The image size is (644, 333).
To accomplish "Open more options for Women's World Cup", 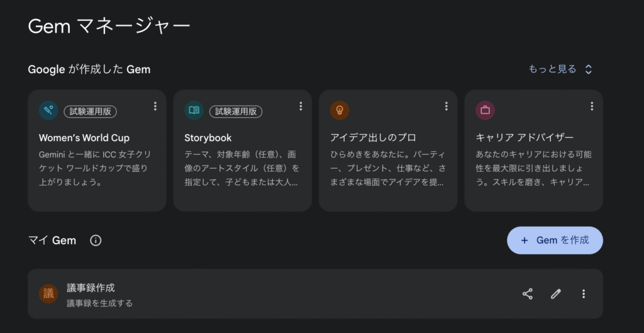I will coord(155,106).
